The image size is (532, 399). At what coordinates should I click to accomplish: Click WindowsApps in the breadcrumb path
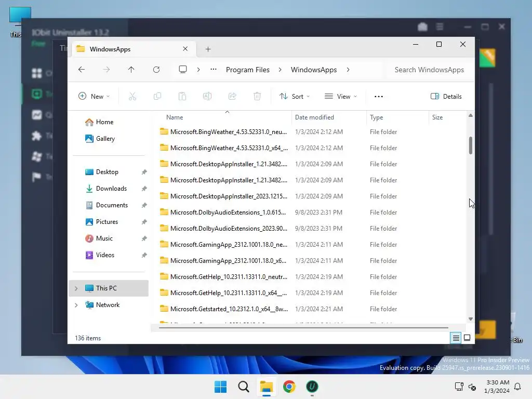tap(314, 70)
